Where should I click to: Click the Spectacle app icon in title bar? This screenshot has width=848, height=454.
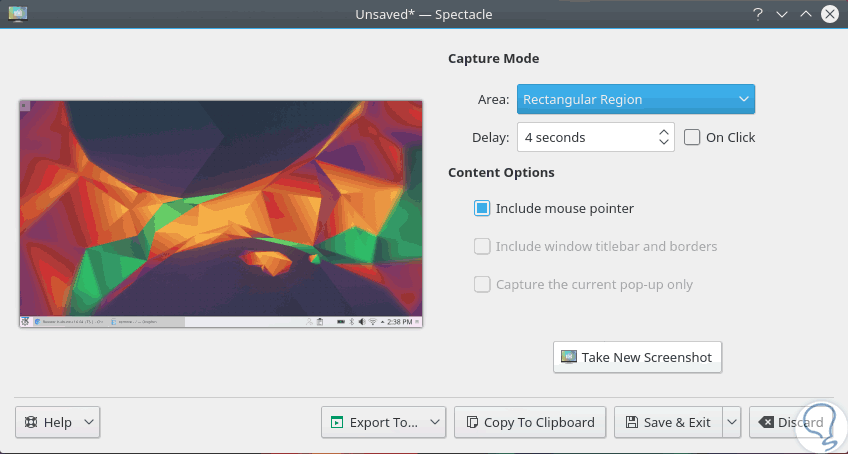[x=17, y=14]
